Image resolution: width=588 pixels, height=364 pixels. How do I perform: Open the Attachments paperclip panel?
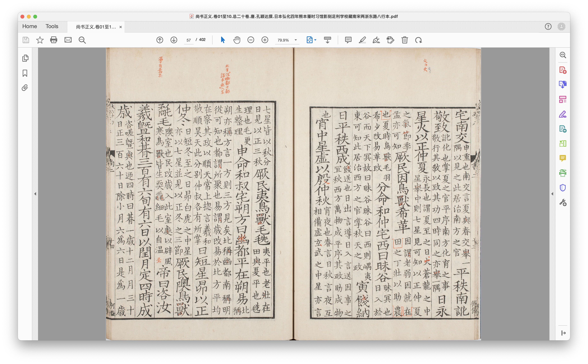click(25, 88)
